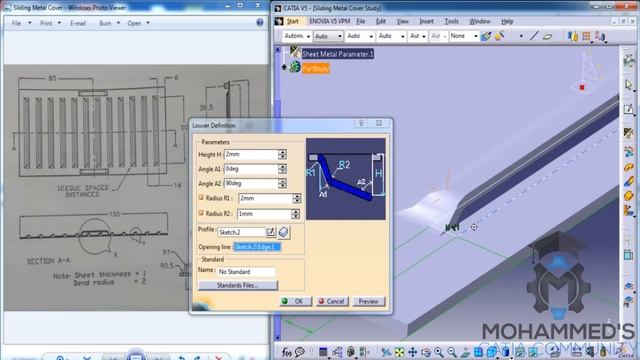640x360 pixels.
Task: Click the Radius R1 spinner arrows
Action: pos(297,198)
